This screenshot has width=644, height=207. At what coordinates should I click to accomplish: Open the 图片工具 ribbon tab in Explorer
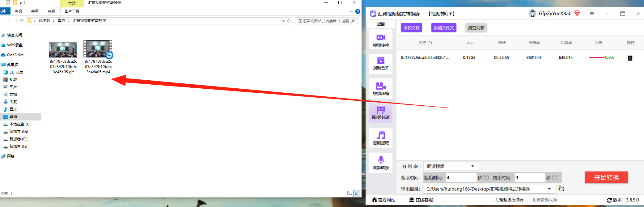(72, 11)
